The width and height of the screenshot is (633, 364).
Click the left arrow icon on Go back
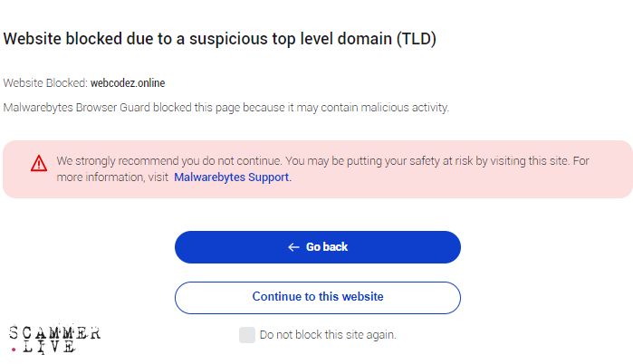[x=293, y=247]
